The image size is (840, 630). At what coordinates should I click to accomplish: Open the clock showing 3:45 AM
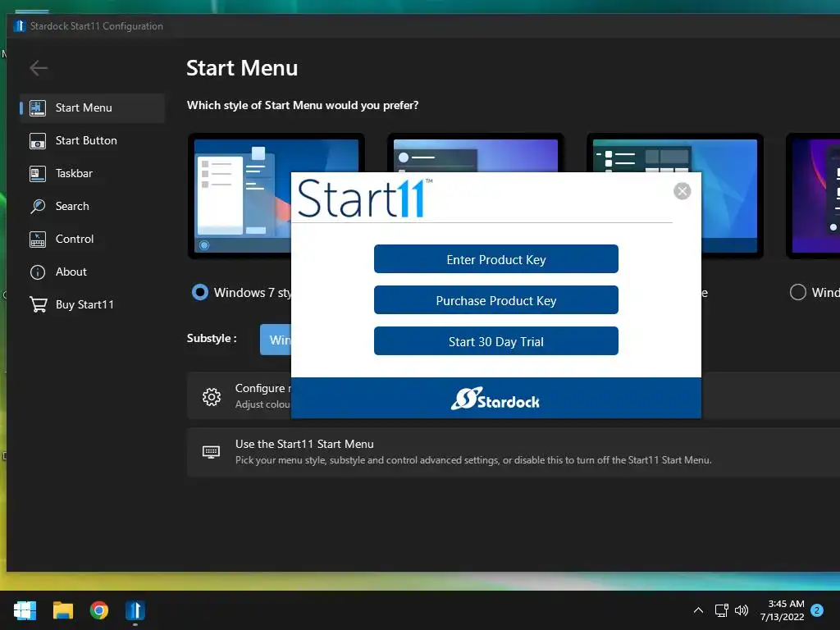[x=782, y=610]
